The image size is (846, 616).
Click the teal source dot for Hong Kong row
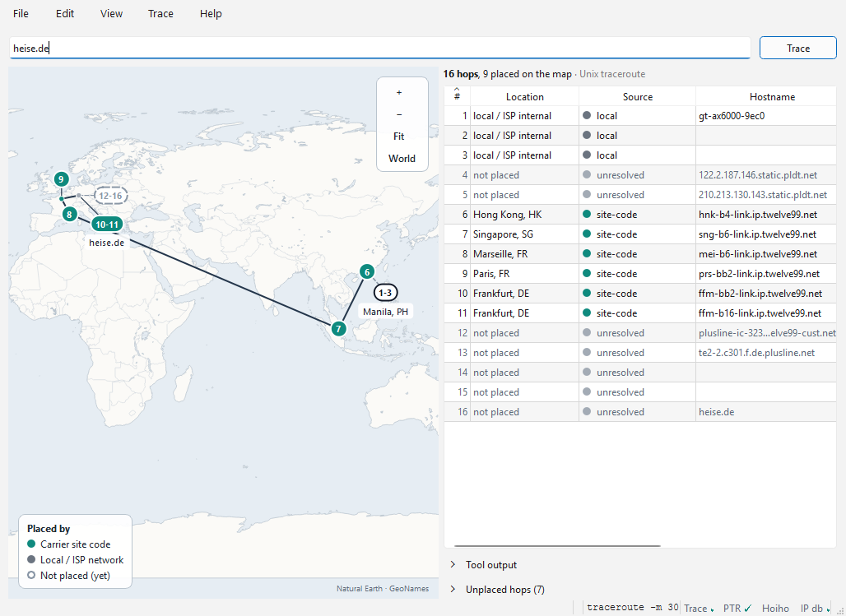pyautogui.click(x=587, y=214)
